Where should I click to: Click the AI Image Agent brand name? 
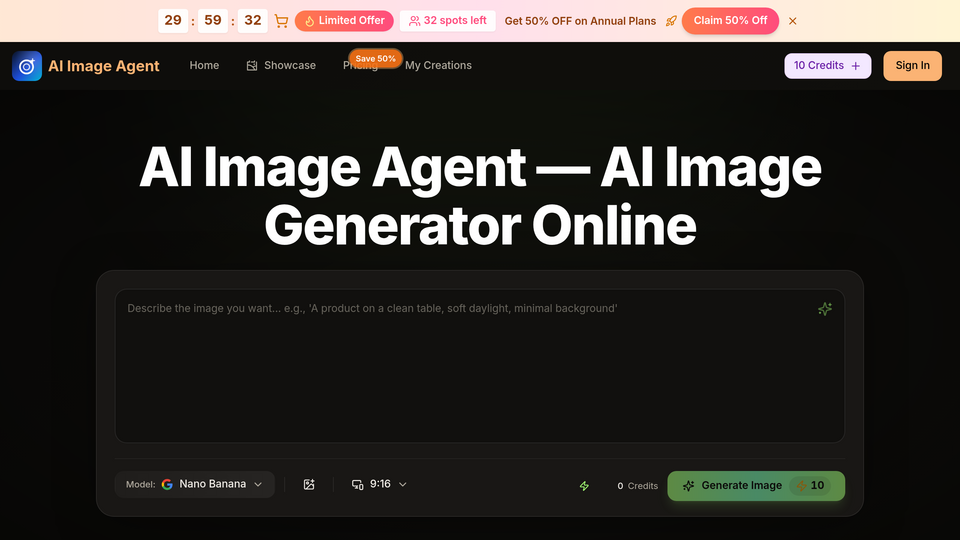103,66
